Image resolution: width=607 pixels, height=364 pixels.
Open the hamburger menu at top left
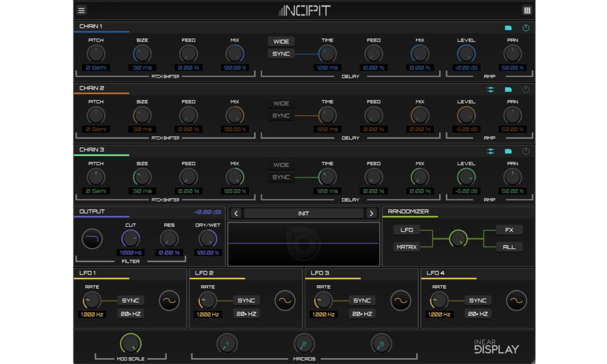(x=82, y=10)
